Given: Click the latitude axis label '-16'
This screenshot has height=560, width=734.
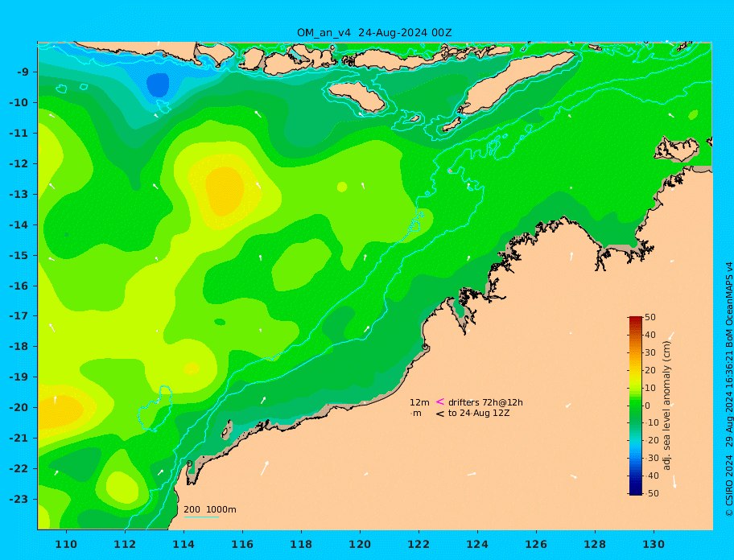Looking at the screenshot, I should point(19,286).
